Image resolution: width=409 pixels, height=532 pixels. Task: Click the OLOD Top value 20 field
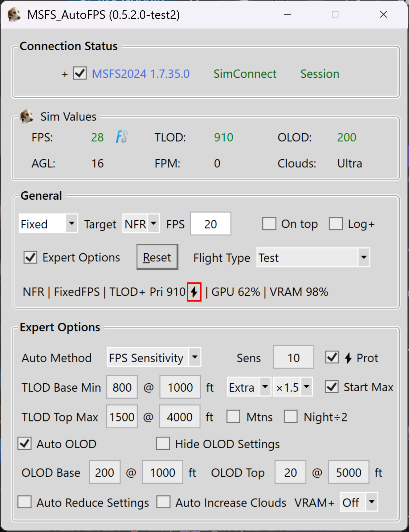click(x=291, y=472)
